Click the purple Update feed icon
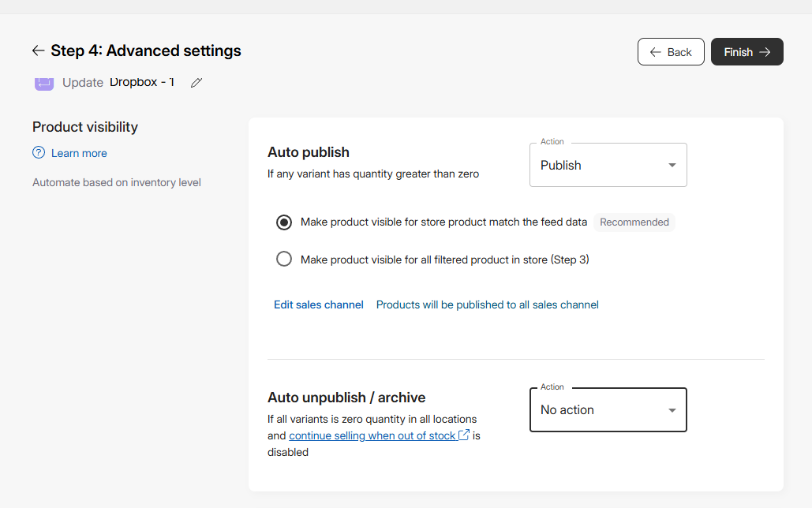The width and height of the screenshot is (812, 508). [x=44, y=82]
